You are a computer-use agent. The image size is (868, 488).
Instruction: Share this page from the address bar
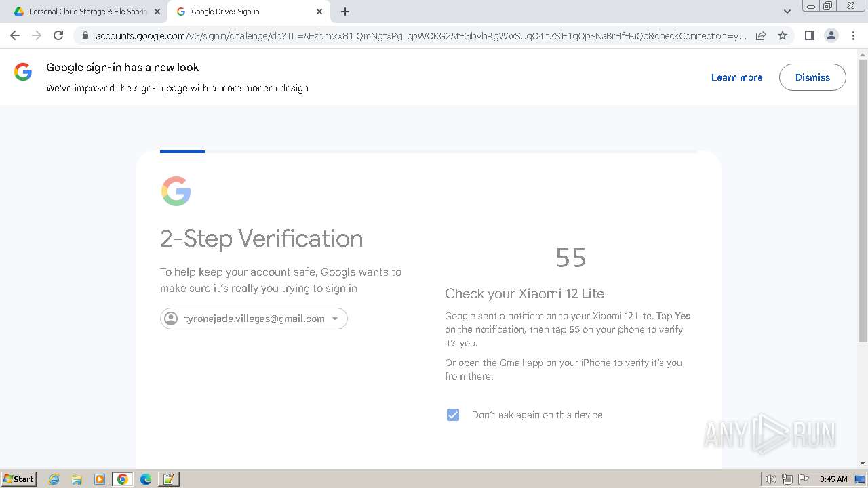coord(761,35)
